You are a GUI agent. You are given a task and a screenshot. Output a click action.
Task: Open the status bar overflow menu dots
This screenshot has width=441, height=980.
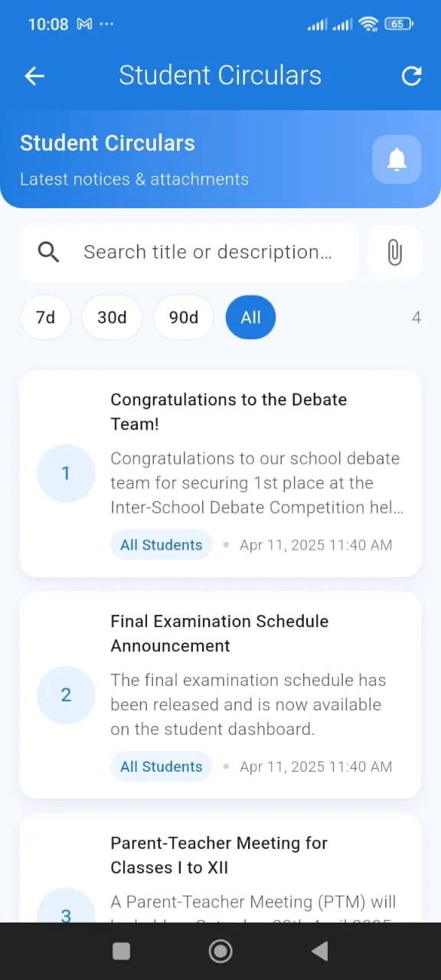point(107,24)
